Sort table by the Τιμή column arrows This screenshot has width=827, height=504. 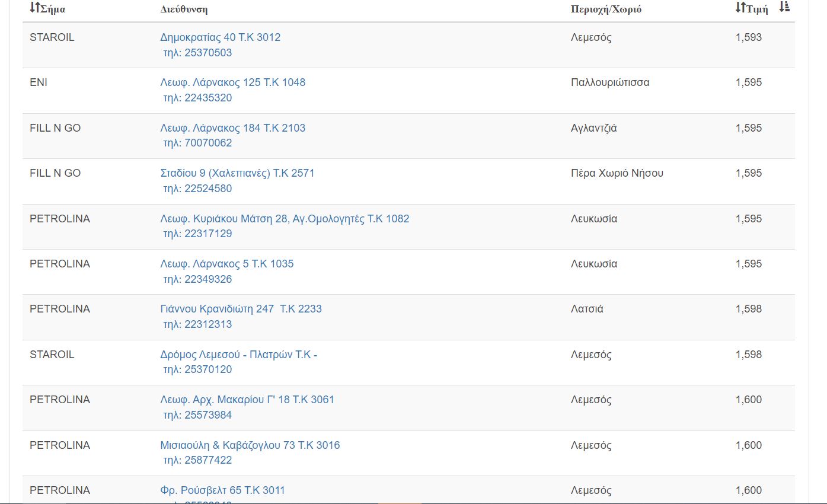tap(740, 8)
